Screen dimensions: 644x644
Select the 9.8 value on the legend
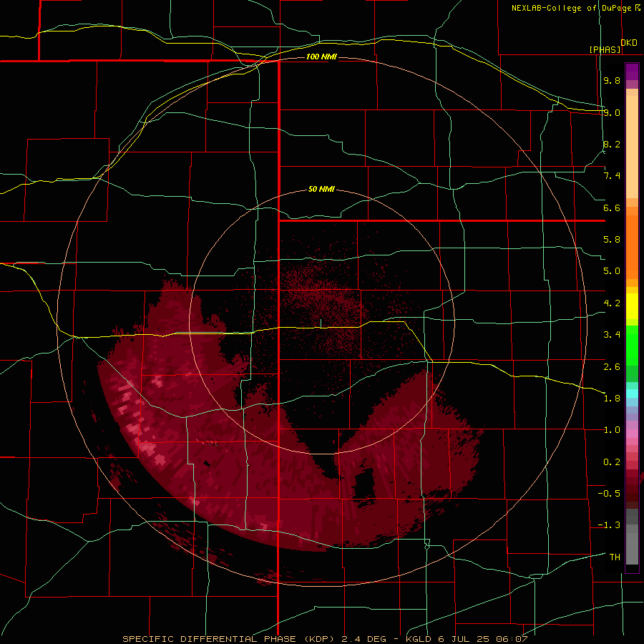coord(612,80)
